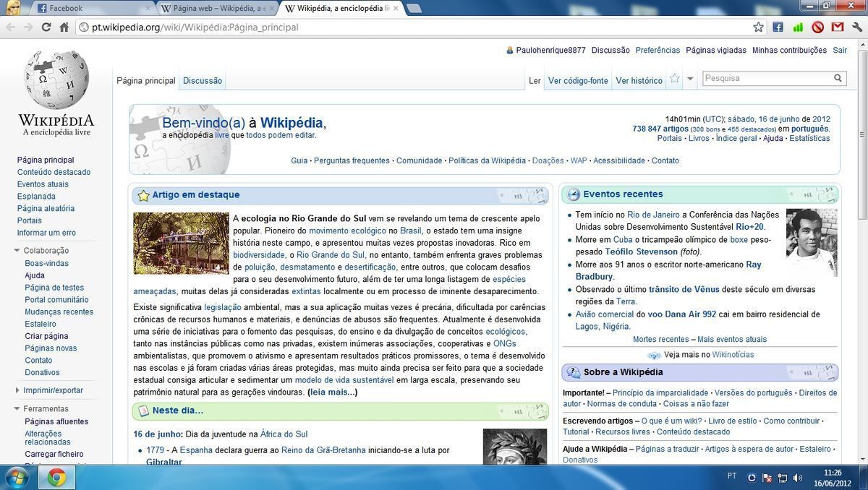868x490 pixels.
Task: Go to the browser home icon
Action: (64, 27)
